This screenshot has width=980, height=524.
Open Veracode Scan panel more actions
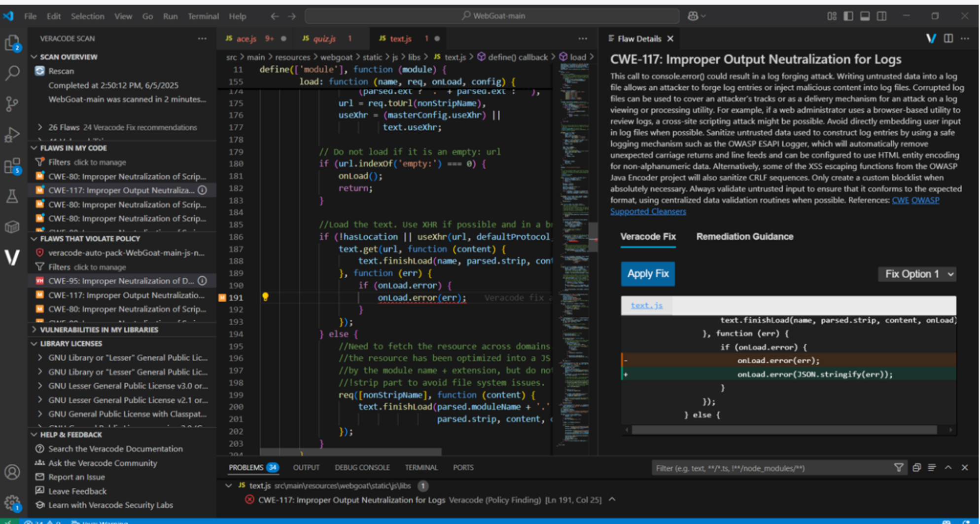(x=202, y=38)
